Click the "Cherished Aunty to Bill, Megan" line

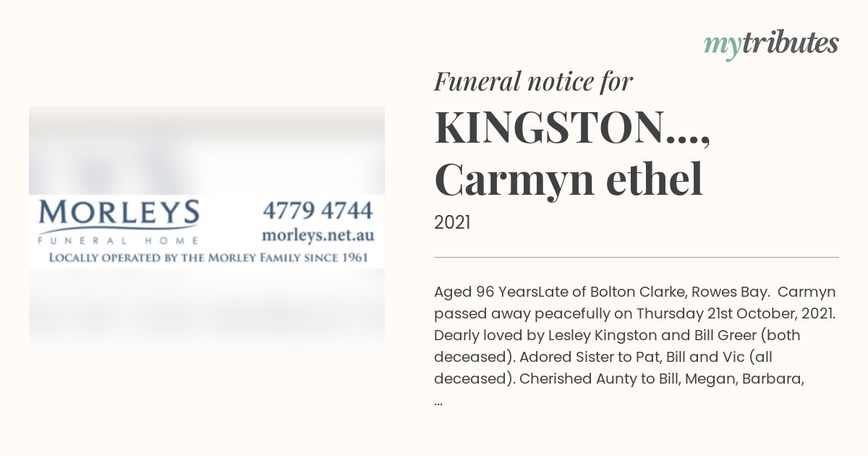(620, 379)
